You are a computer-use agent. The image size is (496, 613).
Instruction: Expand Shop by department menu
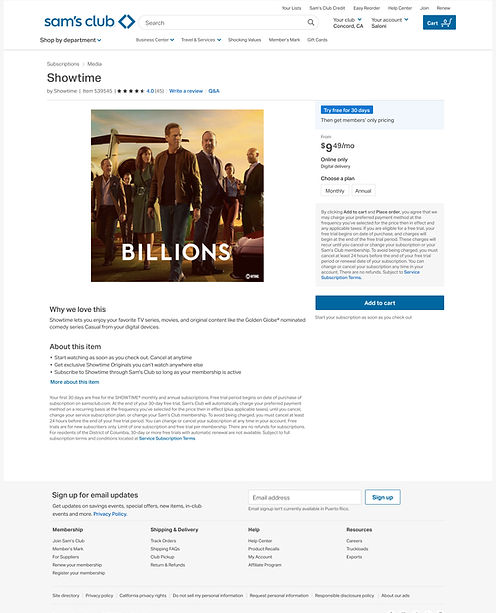[x=70, y=40]
